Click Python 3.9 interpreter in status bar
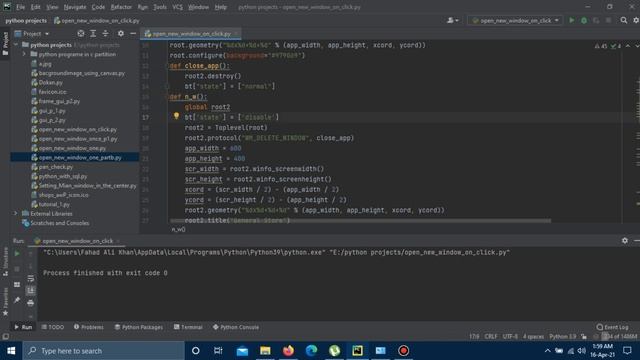This screenshot has height=360, width=640. pos(562,336)
